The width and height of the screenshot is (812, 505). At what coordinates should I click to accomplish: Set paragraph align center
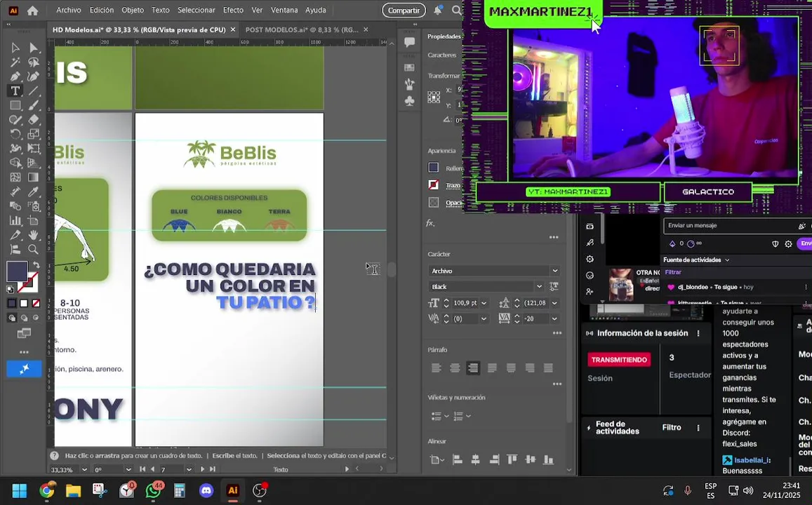click(455, 368)
